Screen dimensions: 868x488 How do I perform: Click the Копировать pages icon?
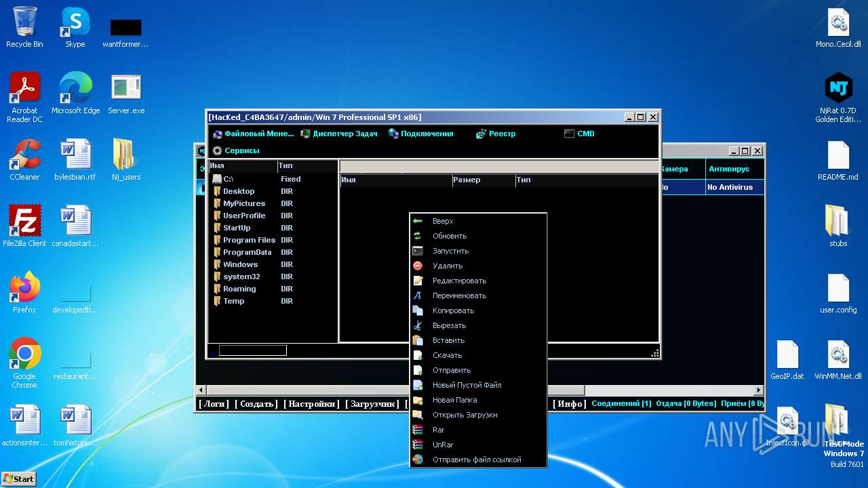418,310
